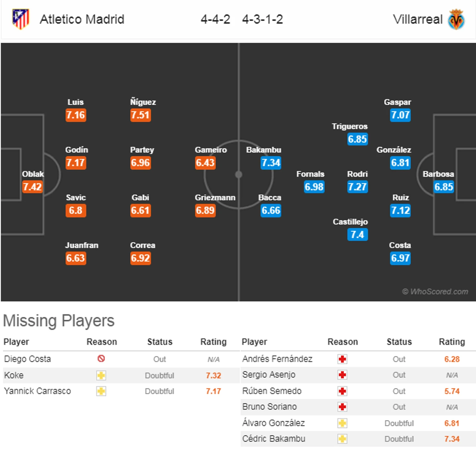476x450 pixels.
Task: Click the Villarreal team name
Action: click(418, 19)
